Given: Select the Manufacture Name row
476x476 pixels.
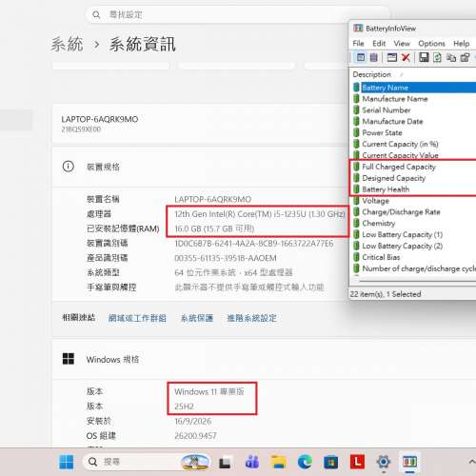Looking at the screenshot, I should click(x=414, y=99).
